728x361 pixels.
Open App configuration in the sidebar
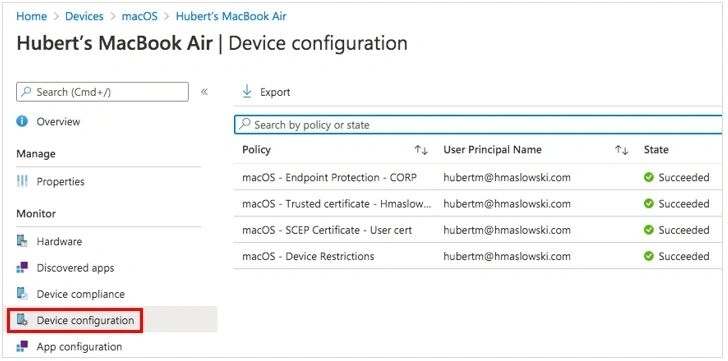click(79, 347)
